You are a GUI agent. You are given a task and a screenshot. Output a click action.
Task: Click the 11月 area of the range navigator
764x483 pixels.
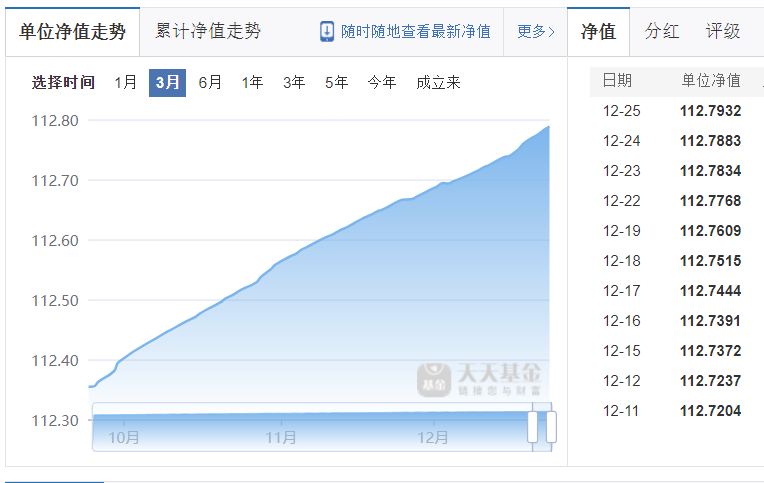(x=281, y=437)
